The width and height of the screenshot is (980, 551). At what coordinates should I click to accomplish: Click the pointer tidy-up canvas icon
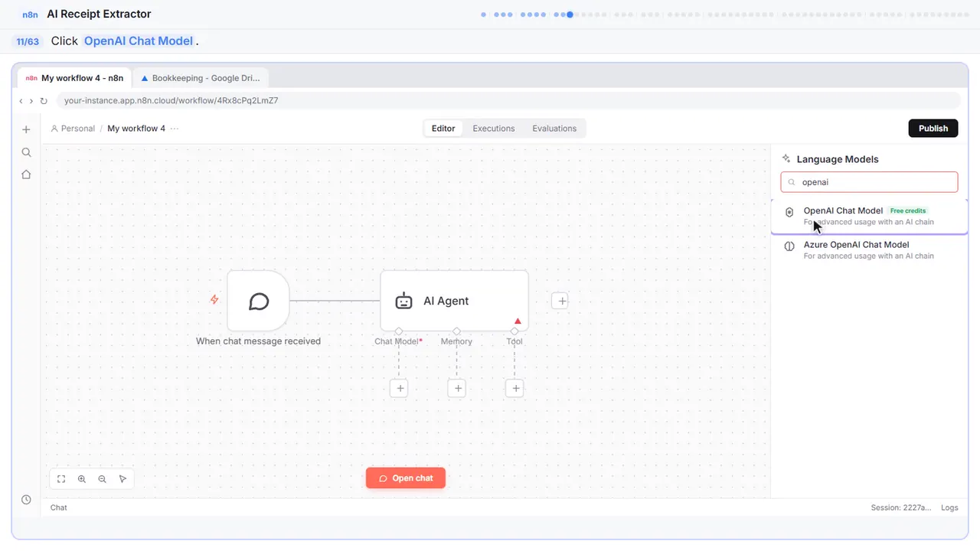(x=123, y=479)
